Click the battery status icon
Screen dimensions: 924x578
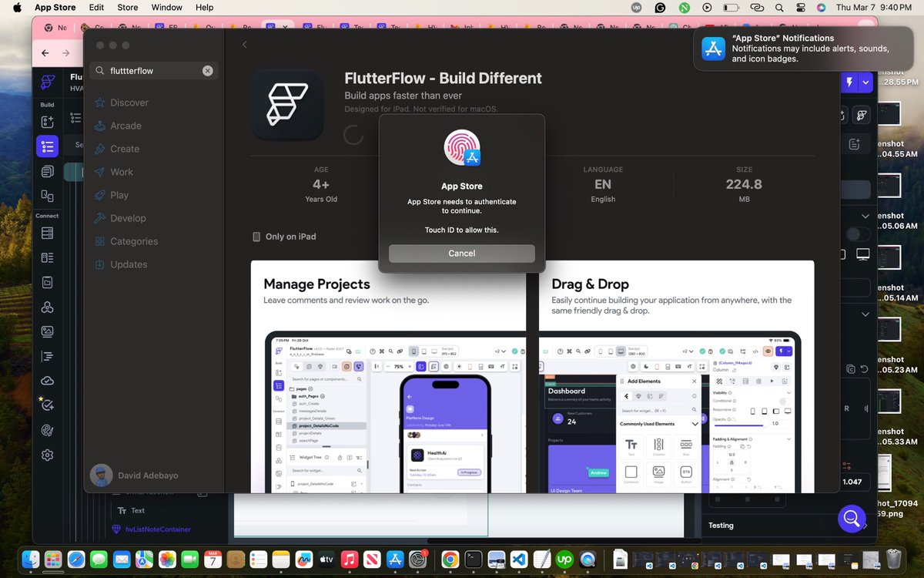tap(731, 7)
